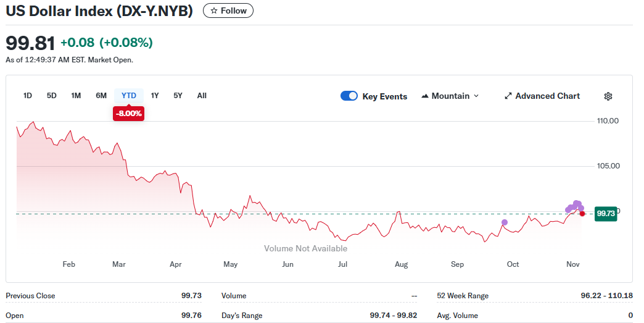
Task: Switch chart to 6M range
Action: [101, 96]
